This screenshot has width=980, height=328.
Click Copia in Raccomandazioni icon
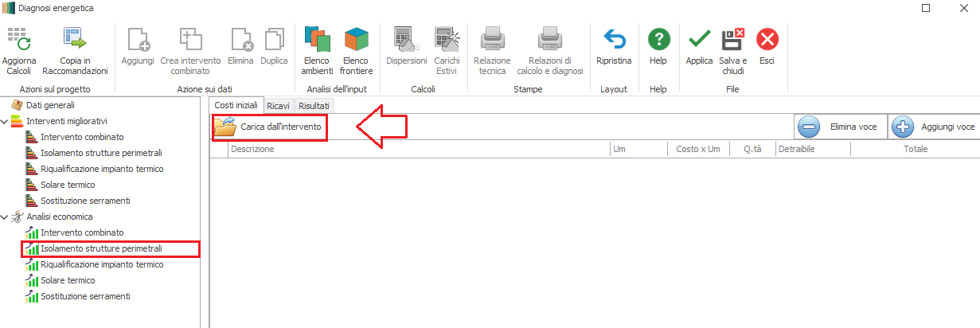coord(75,39)
